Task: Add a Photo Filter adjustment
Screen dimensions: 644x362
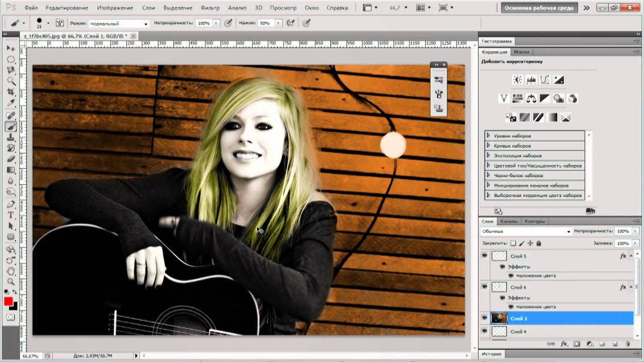Action: pyautogui.click(x=558, y=99)
